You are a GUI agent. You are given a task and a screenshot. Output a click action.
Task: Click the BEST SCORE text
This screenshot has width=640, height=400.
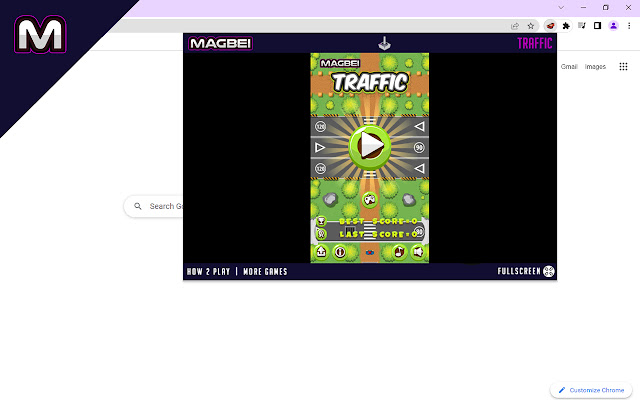point(378,221)
